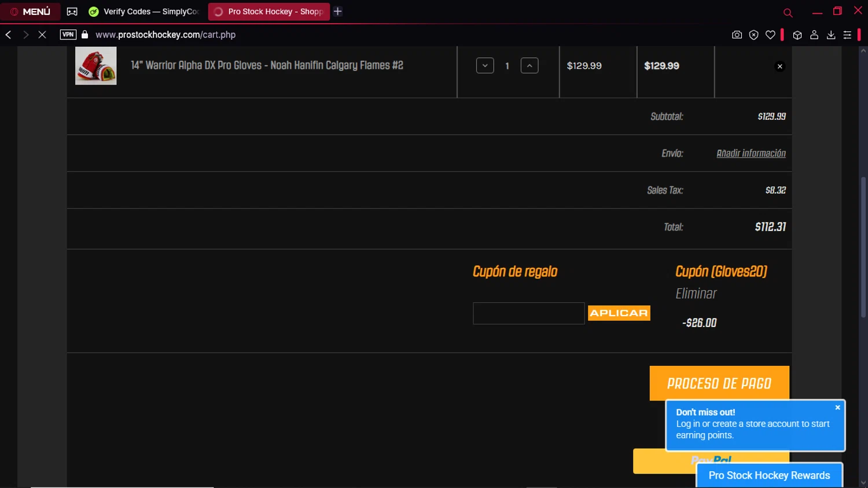Click the Subtotal amount $129.99
This screenshot has height=488, width=868.
tap(772, 116)
